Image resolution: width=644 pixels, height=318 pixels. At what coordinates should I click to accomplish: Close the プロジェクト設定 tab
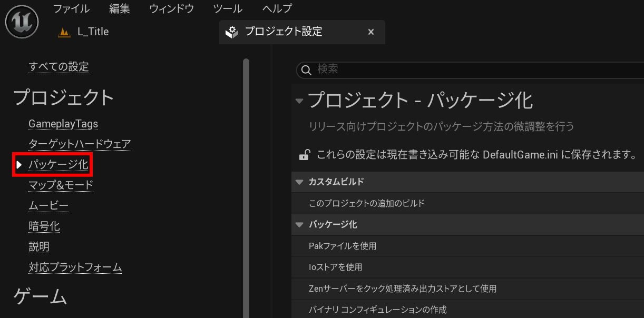(x=371, y=32)
